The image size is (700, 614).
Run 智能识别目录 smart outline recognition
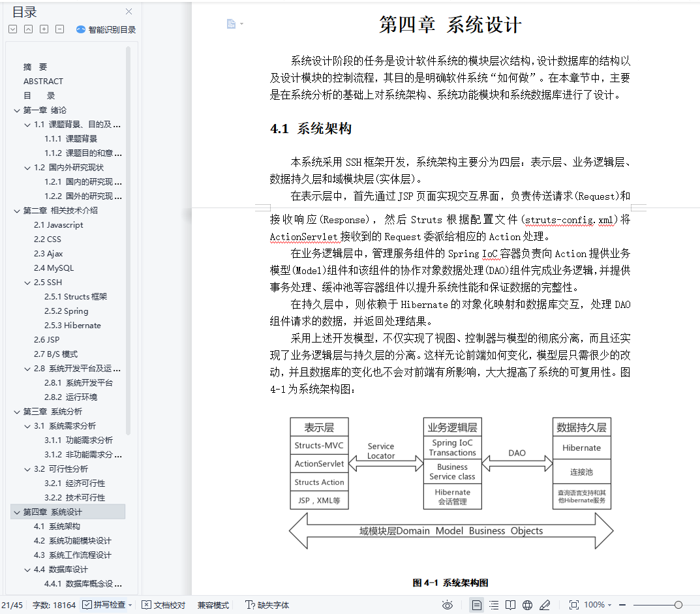click(x=106, y=29)
